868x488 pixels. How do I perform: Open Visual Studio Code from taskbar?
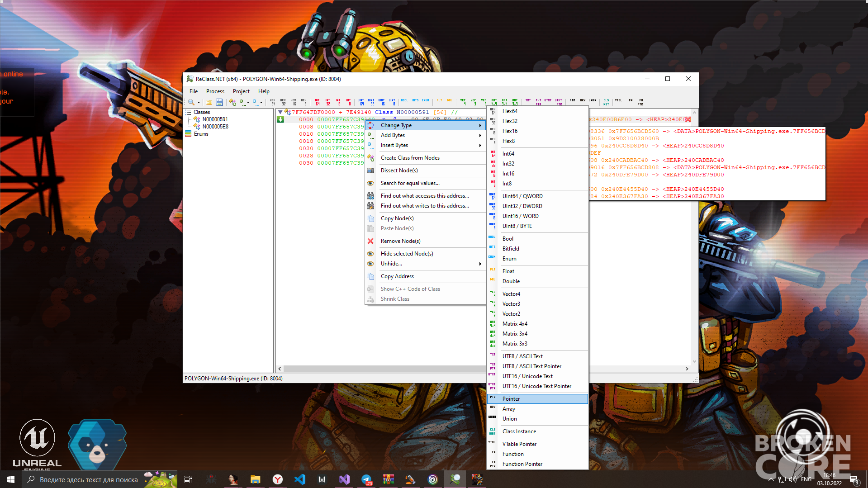coord(300,479)
